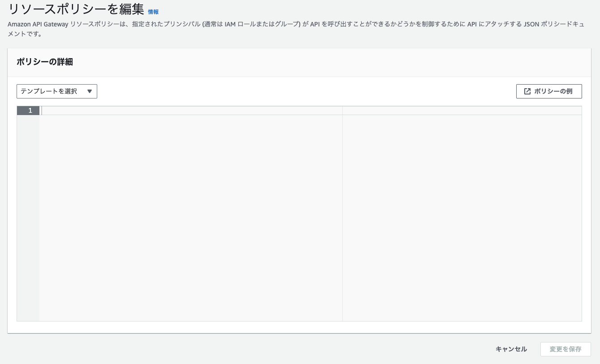Click キャンセル to discard edits
Viewport: 600px width, 364px height.
point(511,349)
